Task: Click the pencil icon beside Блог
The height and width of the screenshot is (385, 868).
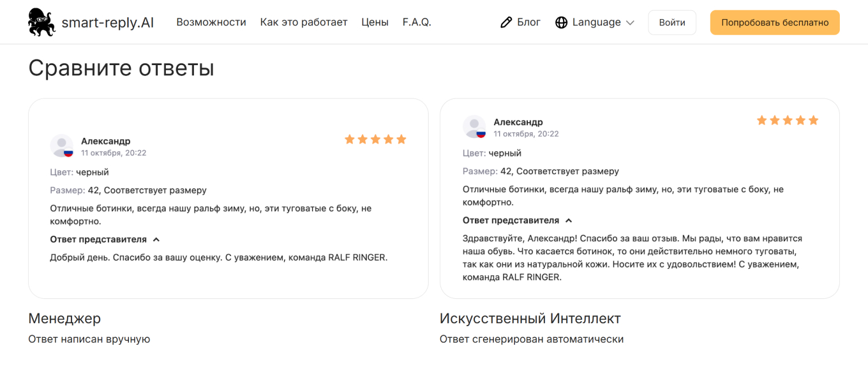Action: click(506, 22)
